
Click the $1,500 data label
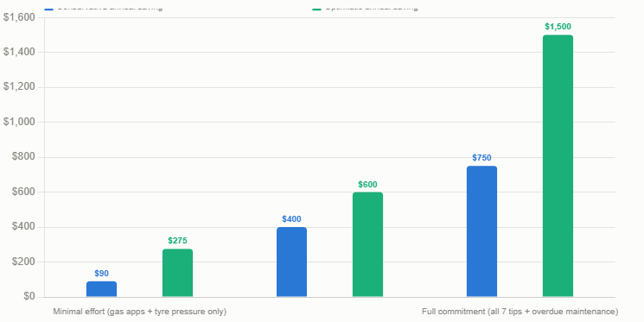point(558,27)
